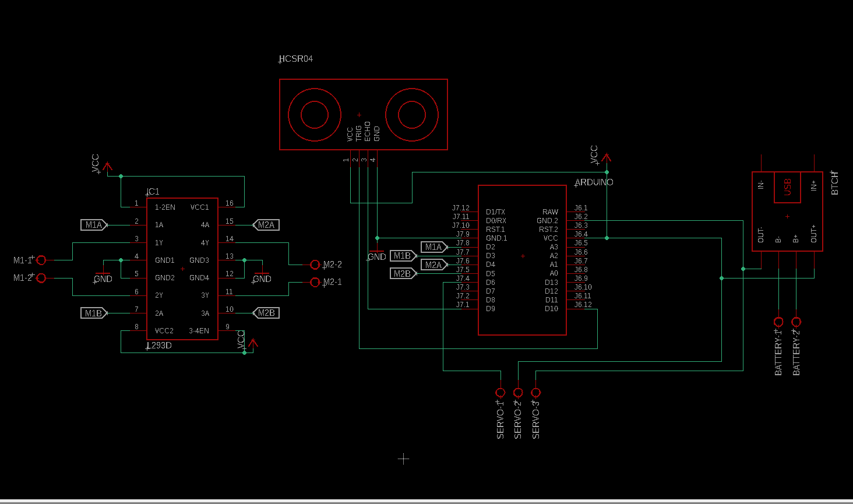
Task: Click the VCC2 pin name in IC1
Action: [x=164, y=331]
